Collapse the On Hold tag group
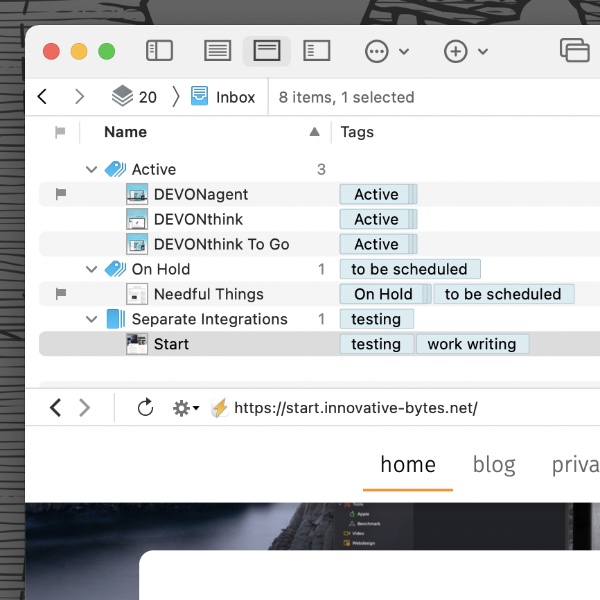Image resolution: width=600 pixels, height=600 pixels. click(x=91, y=269)
